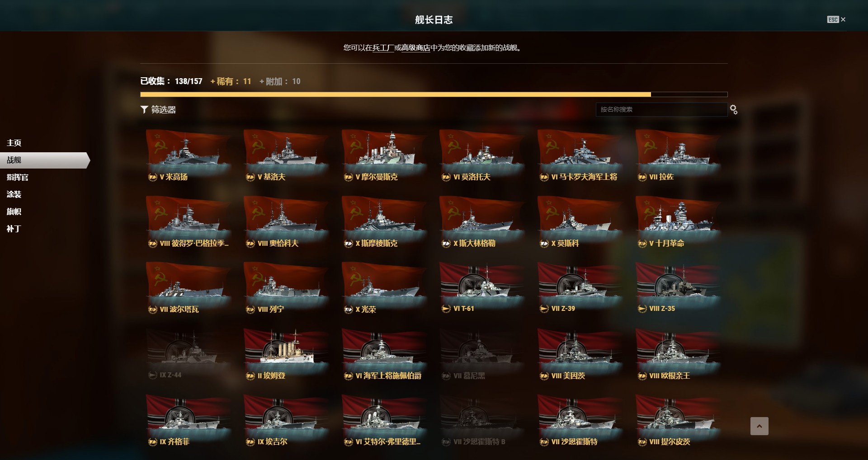Screen dimensions: 868x460
Task: Expand the 筛选器 filter panel
Action: tap(158, 109)
